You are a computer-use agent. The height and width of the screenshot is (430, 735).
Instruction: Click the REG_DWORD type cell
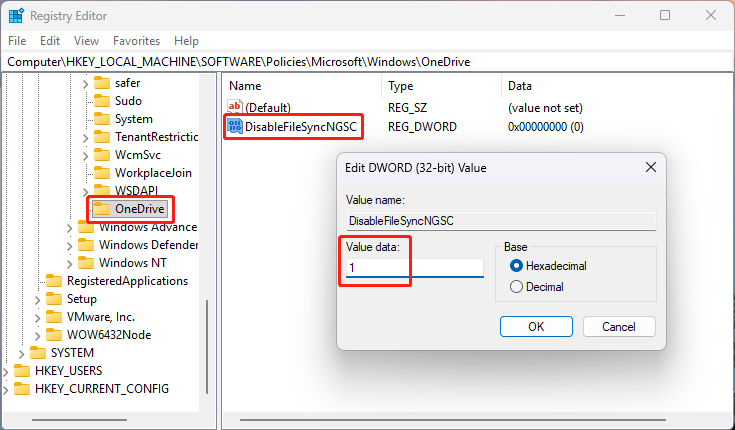tap(422, 127)
